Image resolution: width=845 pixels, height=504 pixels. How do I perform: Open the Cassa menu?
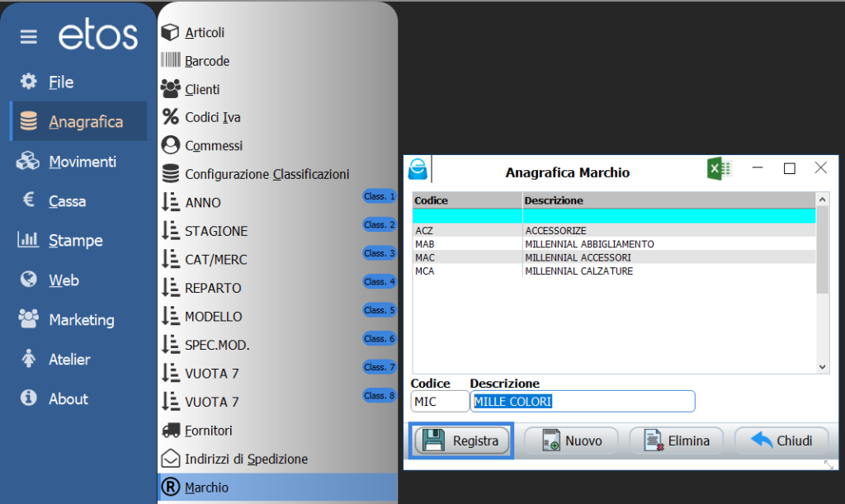(x=68, y=201)
